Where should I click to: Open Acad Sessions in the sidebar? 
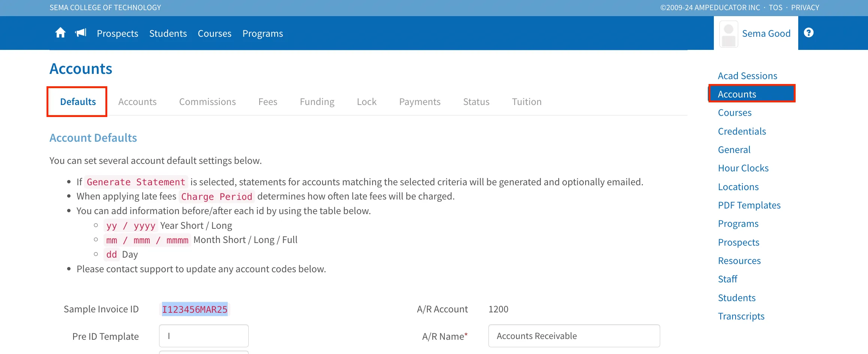tap(747, 76)
